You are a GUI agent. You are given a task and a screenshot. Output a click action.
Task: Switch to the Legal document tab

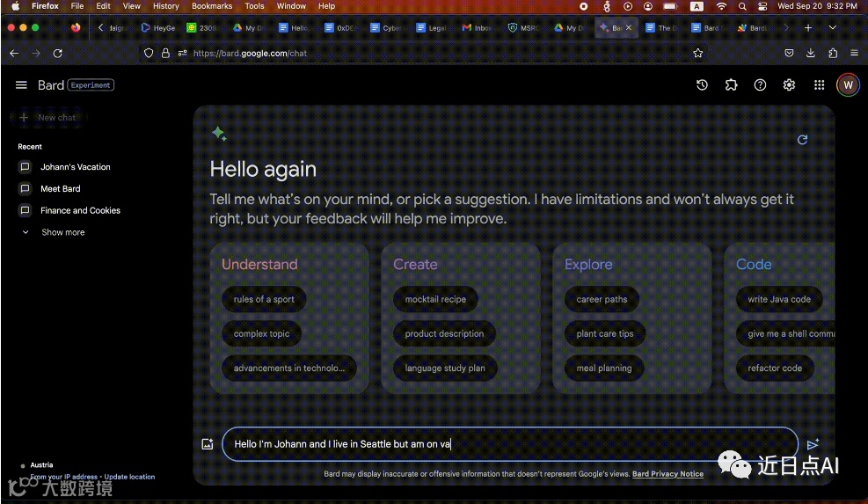[x=431, y=27]
